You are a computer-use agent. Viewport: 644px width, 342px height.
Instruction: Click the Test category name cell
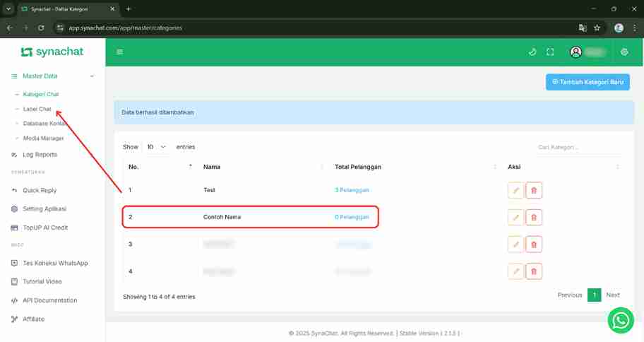click(209, 190)
